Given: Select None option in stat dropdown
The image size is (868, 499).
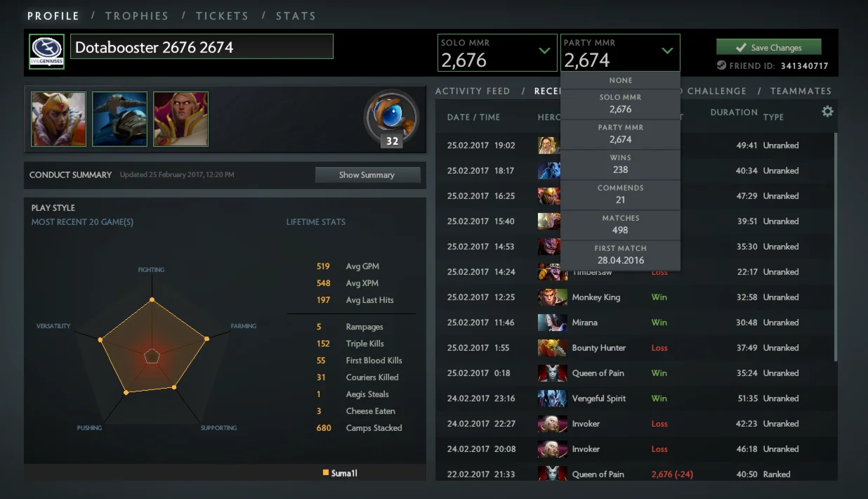Looking at the screenshot, I should click(x=620, y=80).
